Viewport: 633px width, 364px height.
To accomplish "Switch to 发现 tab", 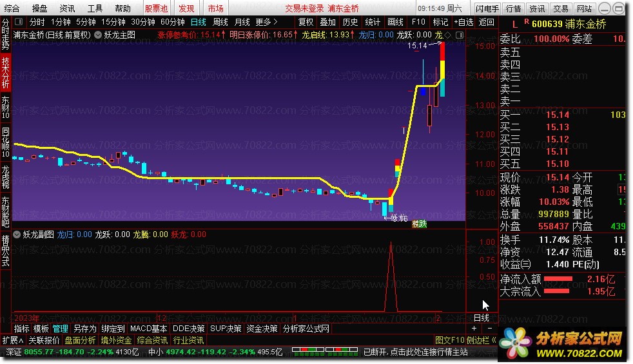I will [186, 8].
